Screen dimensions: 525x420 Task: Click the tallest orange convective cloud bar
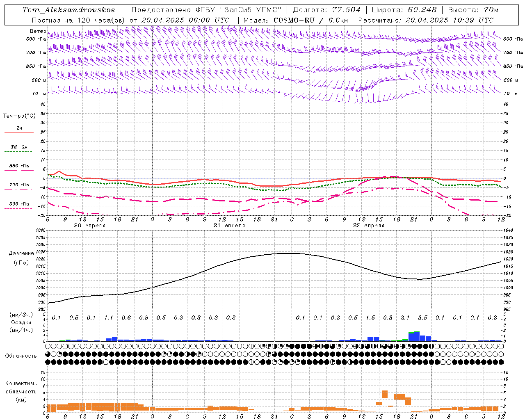(385, 394)
